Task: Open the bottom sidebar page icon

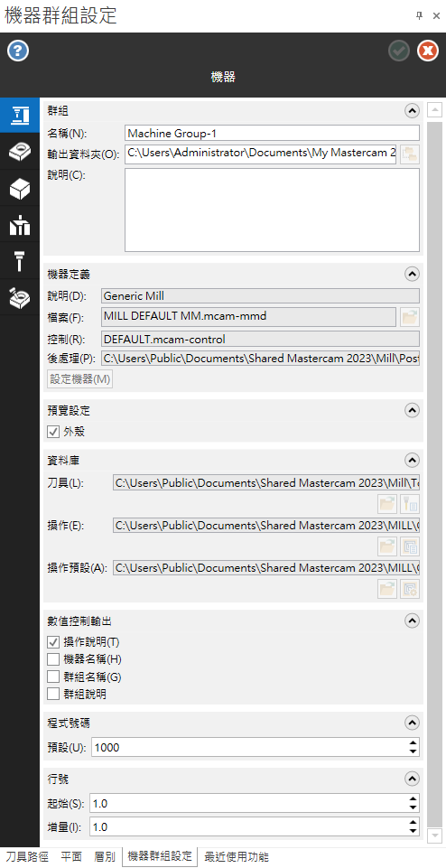Action: (x=20, y=298)
